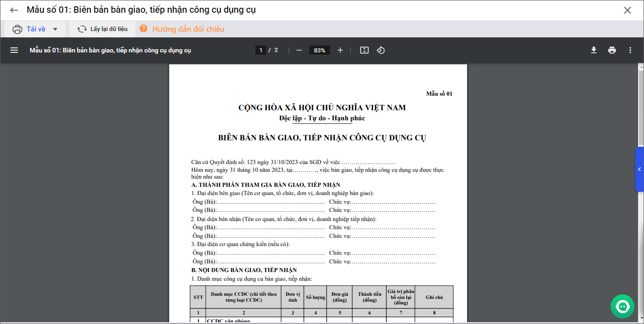Expand the Tải về dropdown arrow
The height and width of the screenshot is (324, 644).
click(x=55, y=29)
